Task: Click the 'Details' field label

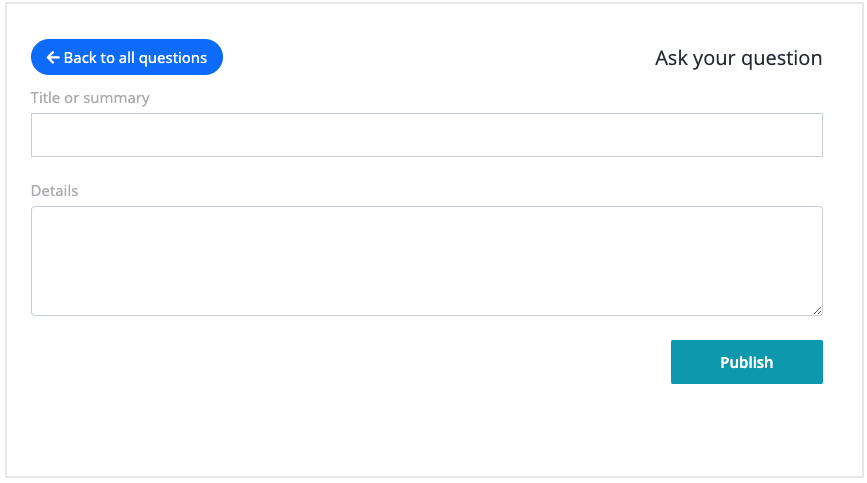Action: pyautogui.click(x=54, y=191)
